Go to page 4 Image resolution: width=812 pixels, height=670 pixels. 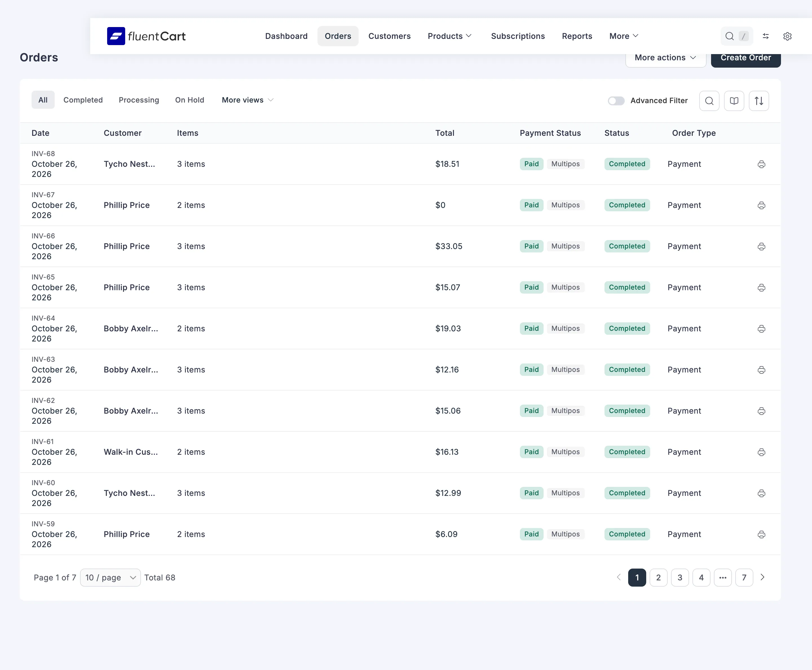click(701, 577)
